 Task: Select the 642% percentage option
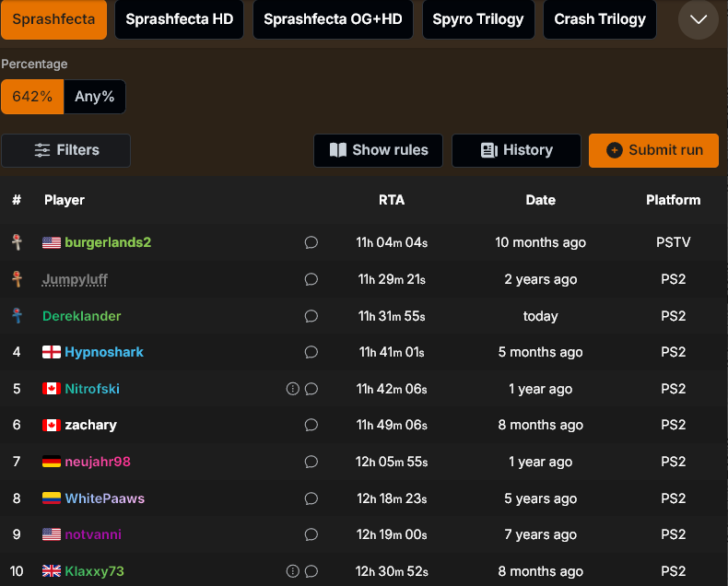pyautogui.click(x=32, y=97)
